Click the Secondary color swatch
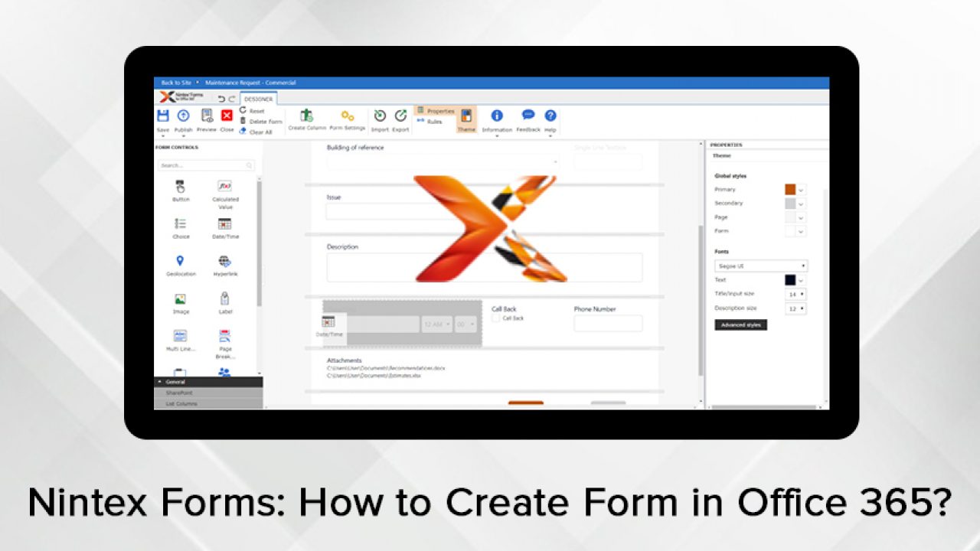The height and width of the screenshot is (551, 980). tap(790, 204)
